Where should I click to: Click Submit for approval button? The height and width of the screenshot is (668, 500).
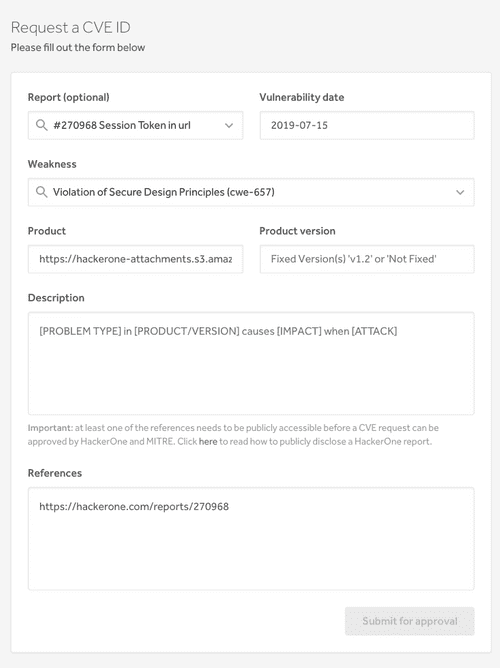click(410, 621)
